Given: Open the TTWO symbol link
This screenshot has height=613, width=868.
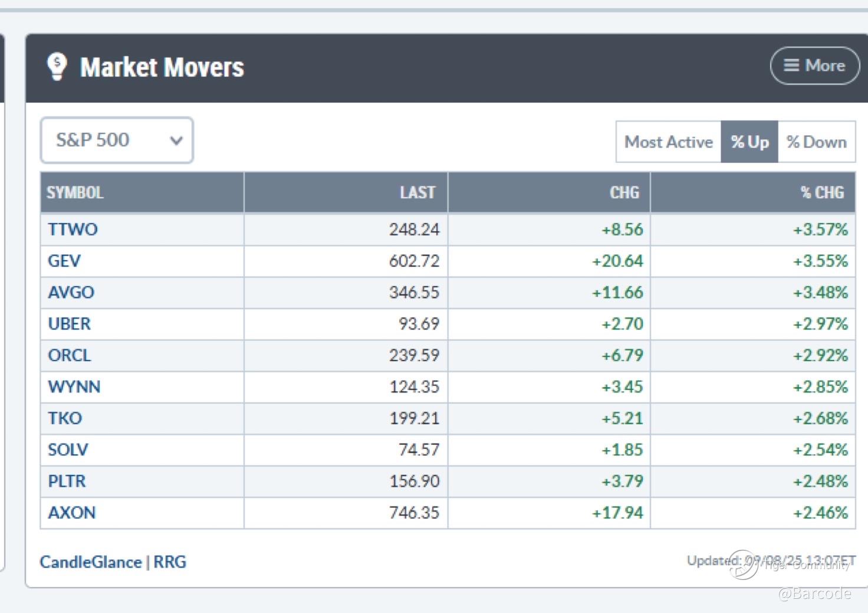Looking at the screenshot, I should [x=73, y=230].
